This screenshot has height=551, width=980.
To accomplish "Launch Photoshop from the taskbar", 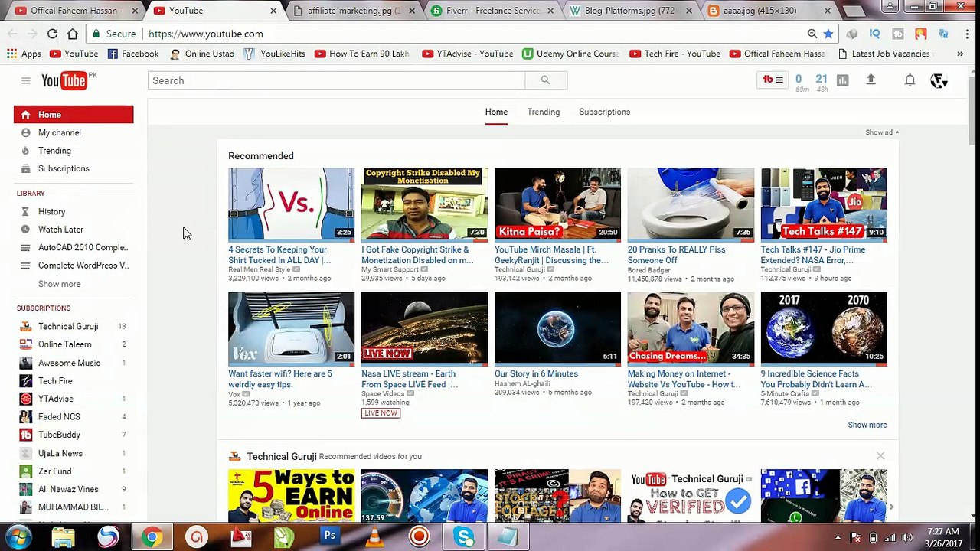I will (x=330, y=536).
